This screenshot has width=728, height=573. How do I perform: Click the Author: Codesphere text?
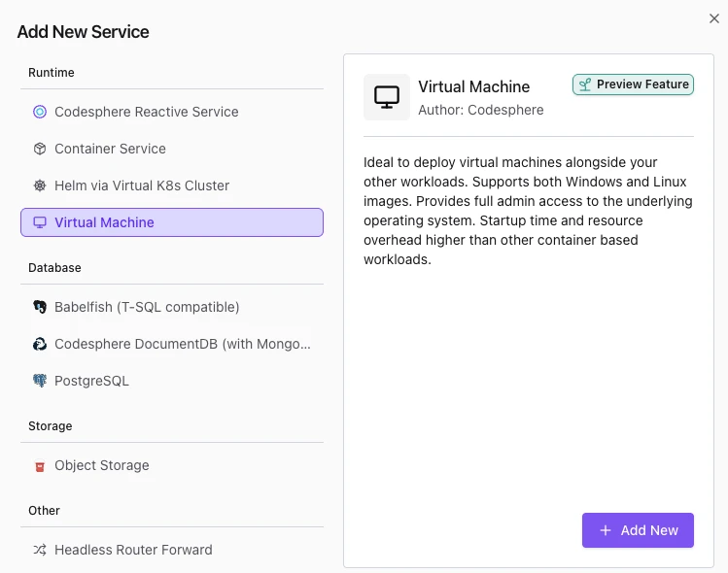point(481,110)
